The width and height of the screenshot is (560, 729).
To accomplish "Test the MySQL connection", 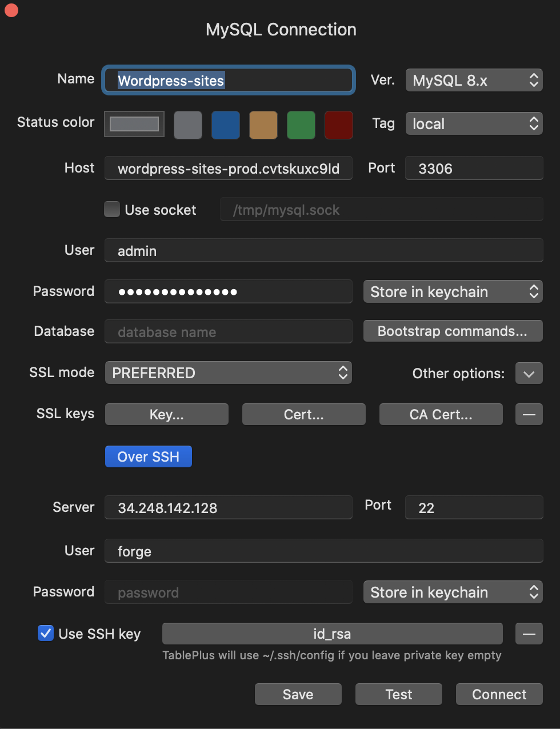I will (398, 694).
